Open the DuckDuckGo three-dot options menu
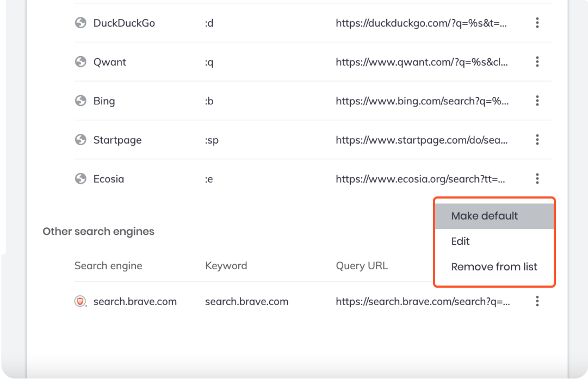The image size is (588, 379). (537, 23)
